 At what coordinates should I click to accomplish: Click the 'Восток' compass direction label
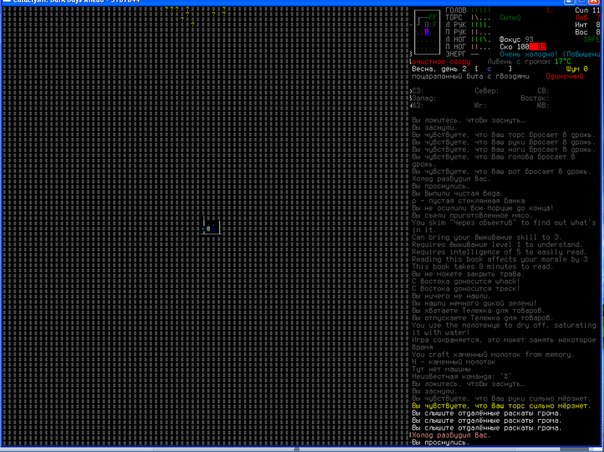(x=534, y=98)
